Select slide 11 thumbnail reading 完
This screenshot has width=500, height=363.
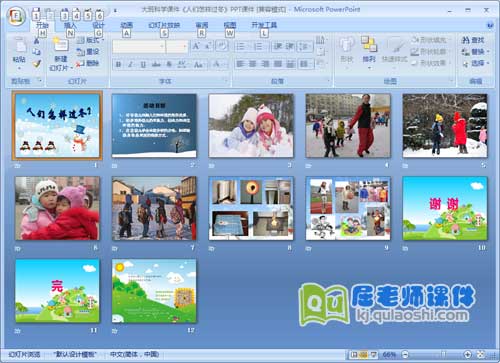click(x=57, y=291)
